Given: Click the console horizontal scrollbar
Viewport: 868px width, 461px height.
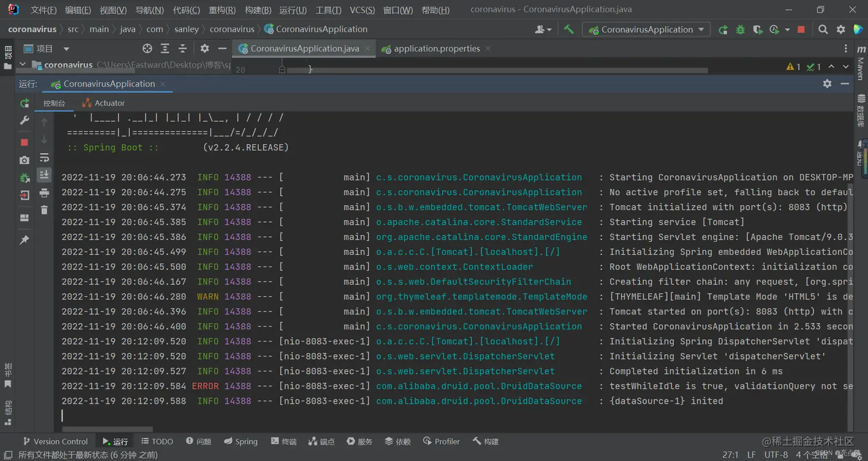Looking at the screenshot, I should (x=107, y=429).
